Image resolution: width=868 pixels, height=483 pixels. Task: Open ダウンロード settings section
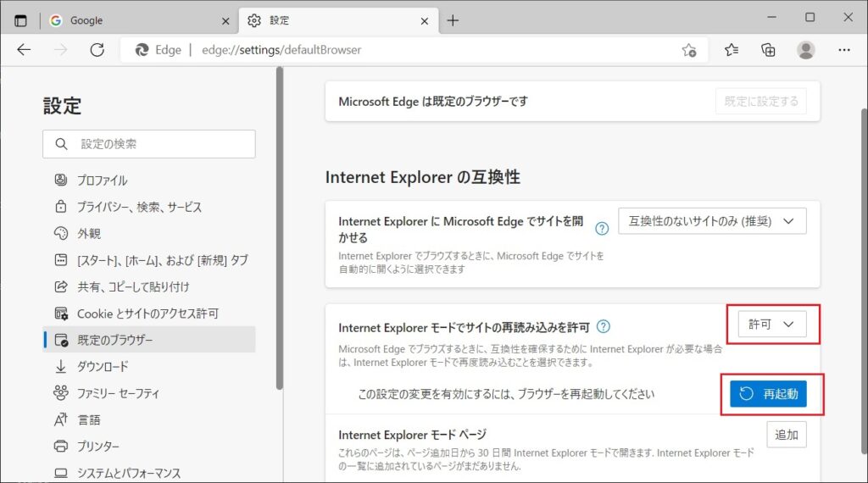point(149,366)
